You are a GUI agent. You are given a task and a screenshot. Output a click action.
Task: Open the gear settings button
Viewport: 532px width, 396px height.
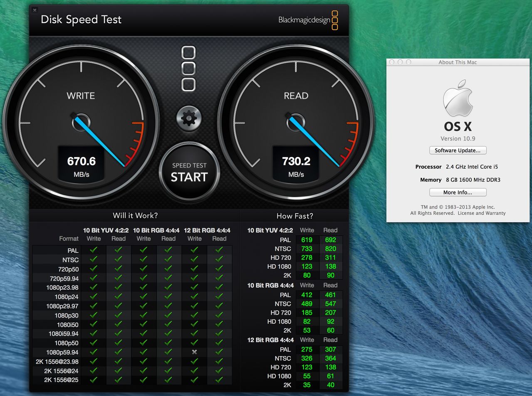pos(189,119)
